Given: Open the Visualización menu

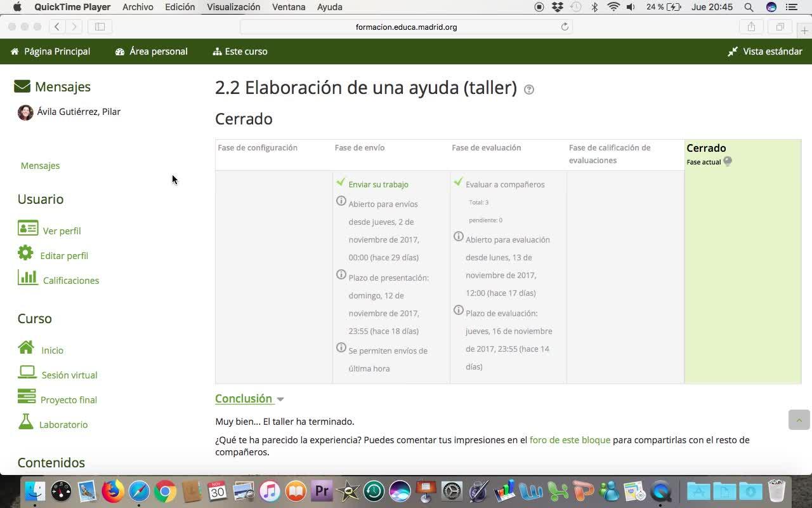Looking at the screenshot, I should coord(233,7).
